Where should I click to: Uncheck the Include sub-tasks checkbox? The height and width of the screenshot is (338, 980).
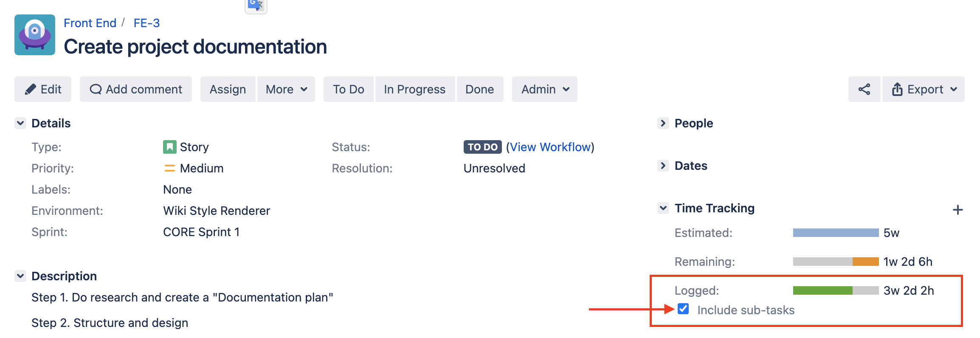tap(683, 309)
